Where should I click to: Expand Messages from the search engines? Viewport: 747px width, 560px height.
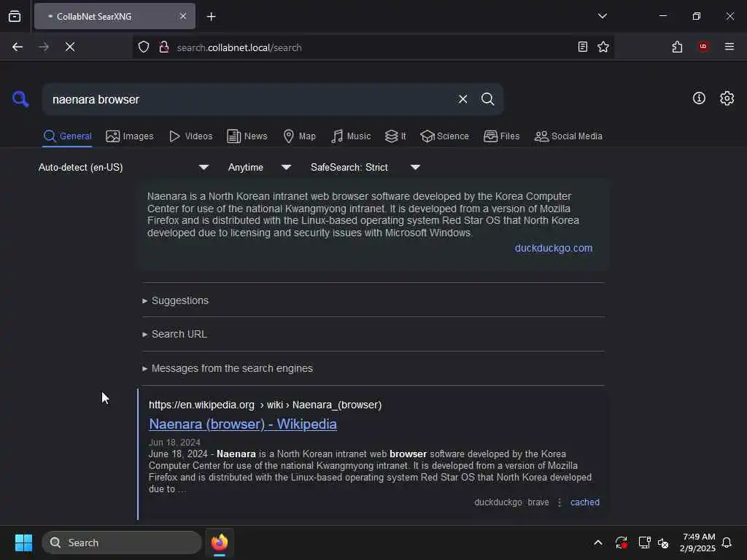point(228,368)
